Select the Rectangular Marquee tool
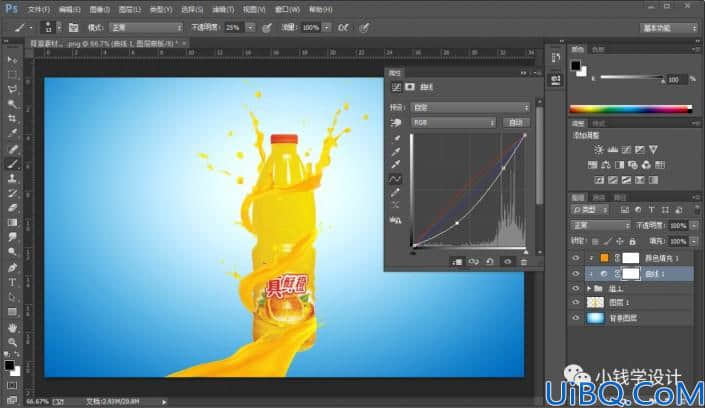Image resolution: width=705 pixels, height=408 pixels. (12, 75)
